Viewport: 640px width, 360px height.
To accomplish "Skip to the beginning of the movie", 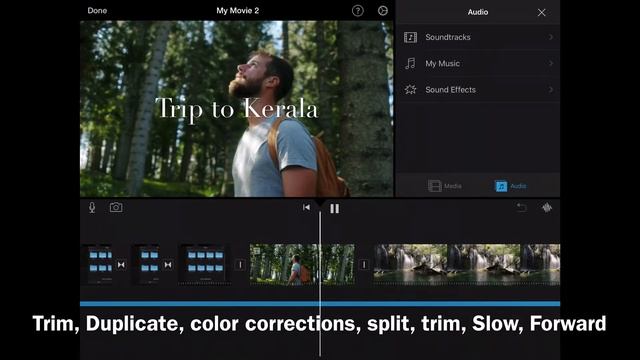I will tap(306, 208).
